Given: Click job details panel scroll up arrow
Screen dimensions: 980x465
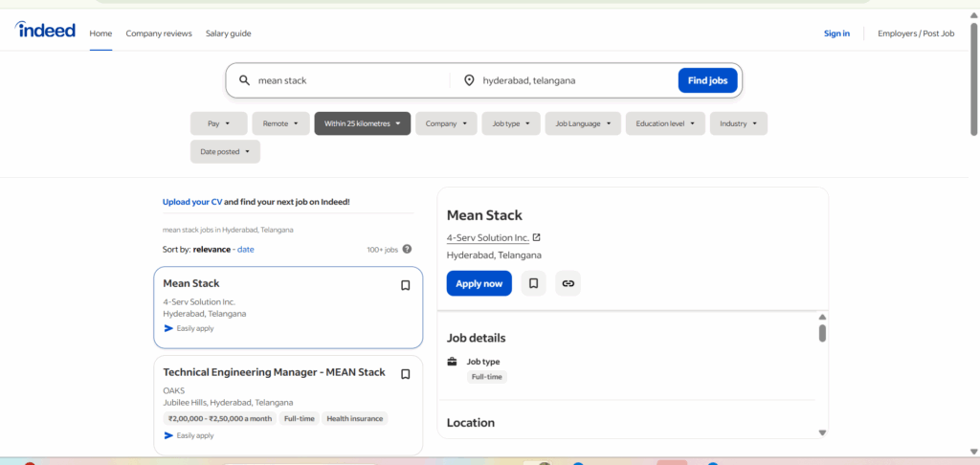Looking at the screenshot, I should point(822,317).
